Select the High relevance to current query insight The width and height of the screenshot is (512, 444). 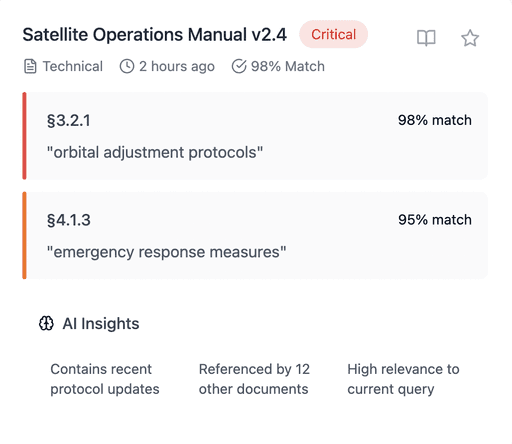coord(403,379)
